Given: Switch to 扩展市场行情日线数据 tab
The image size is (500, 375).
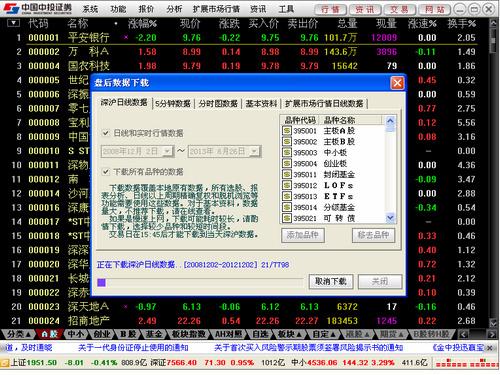Looking at the screenshot, I should tap(324, 104).
